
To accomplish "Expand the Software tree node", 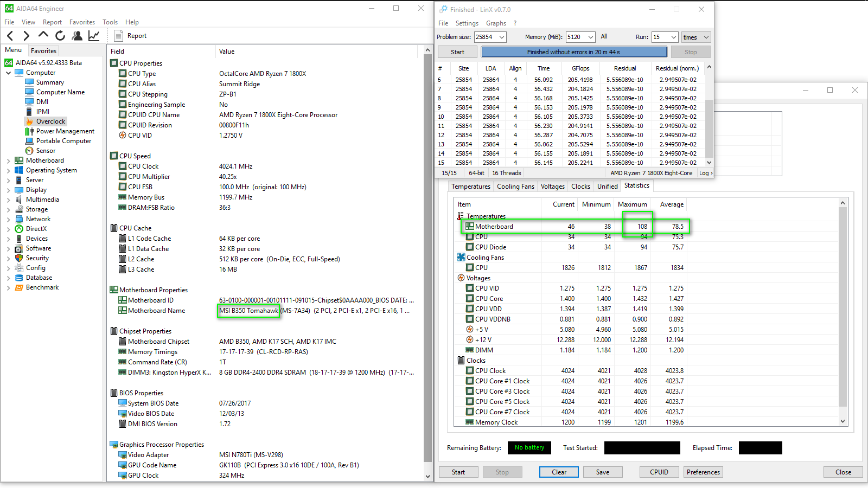I will pyautogui.click(x=8, y=248).
